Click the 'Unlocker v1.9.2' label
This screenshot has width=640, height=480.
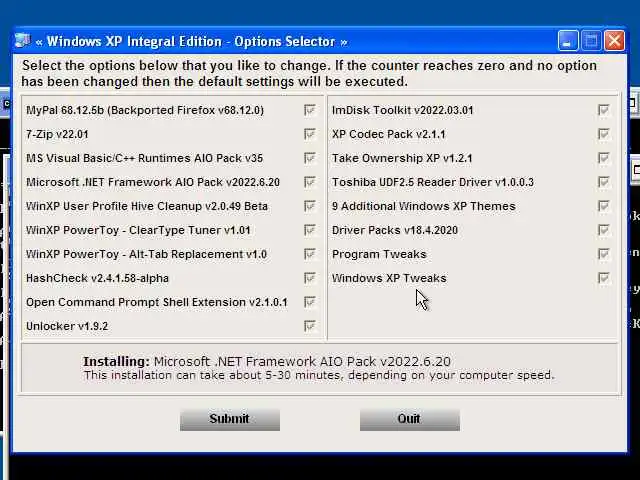coord(67,327)
